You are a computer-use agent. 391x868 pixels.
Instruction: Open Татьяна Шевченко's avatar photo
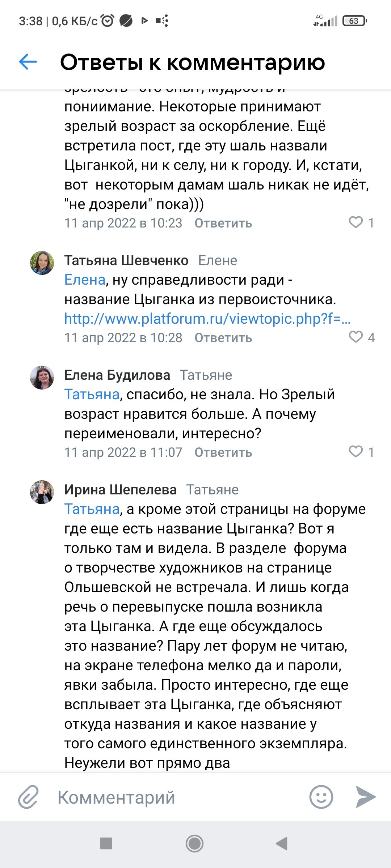click(x=42, y=263)
